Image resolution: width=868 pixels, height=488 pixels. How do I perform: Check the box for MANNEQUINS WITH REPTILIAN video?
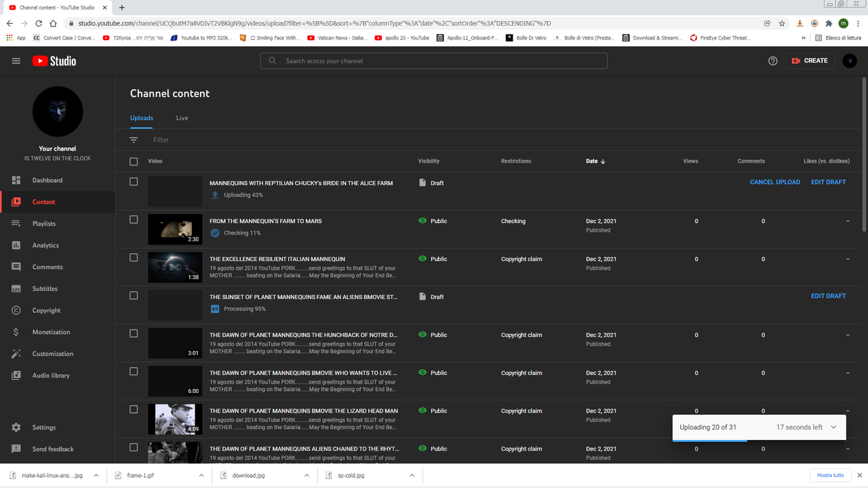(x=134, y=182)
